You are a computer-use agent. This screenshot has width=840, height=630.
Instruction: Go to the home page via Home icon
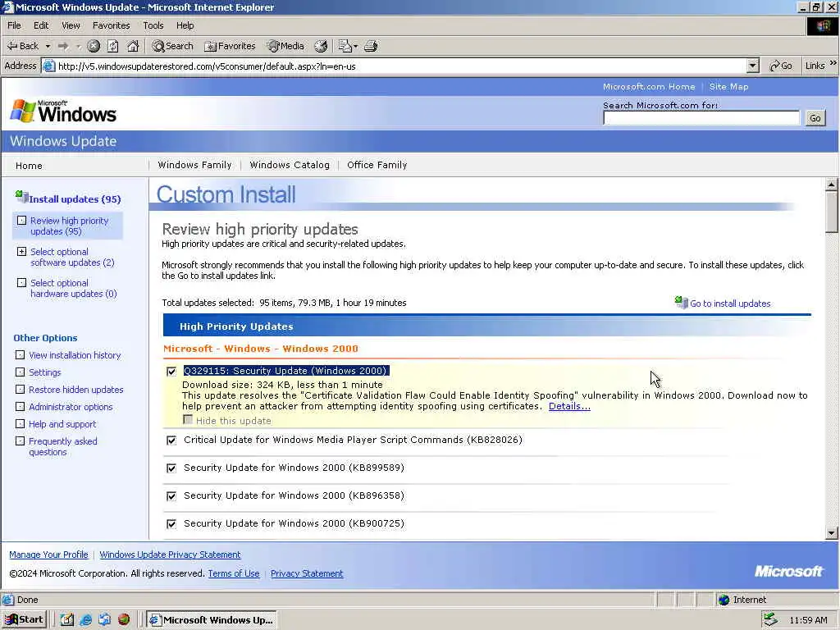pos(133,46)
